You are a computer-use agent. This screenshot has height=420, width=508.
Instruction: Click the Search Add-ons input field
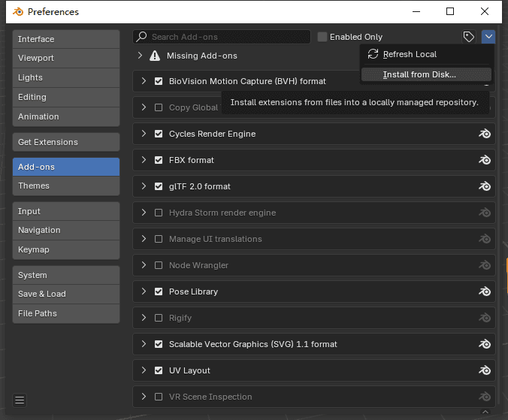click(222, 37)
